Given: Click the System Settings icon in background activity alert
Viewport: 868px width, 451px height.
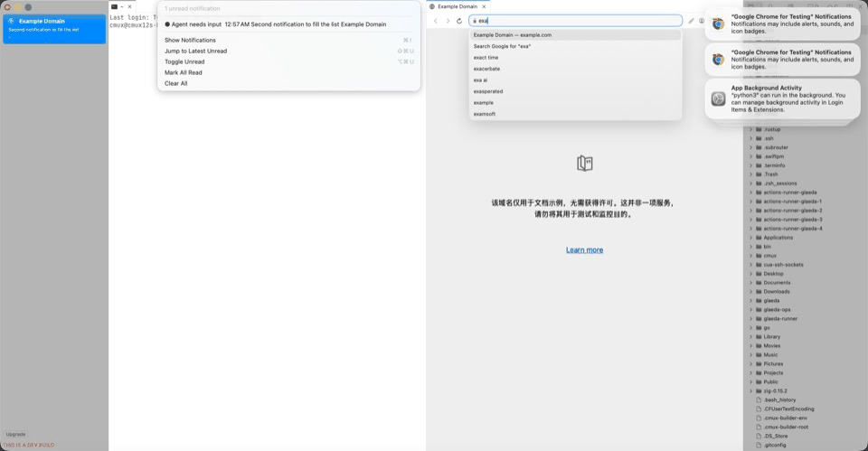Looking at the screenshot, I should coord(719,99).
